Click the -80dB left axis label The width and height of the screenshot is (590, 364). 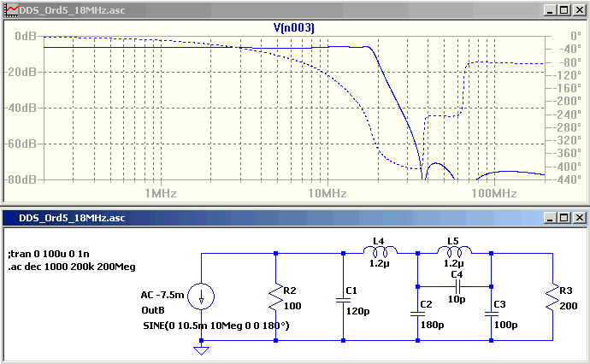21,179
